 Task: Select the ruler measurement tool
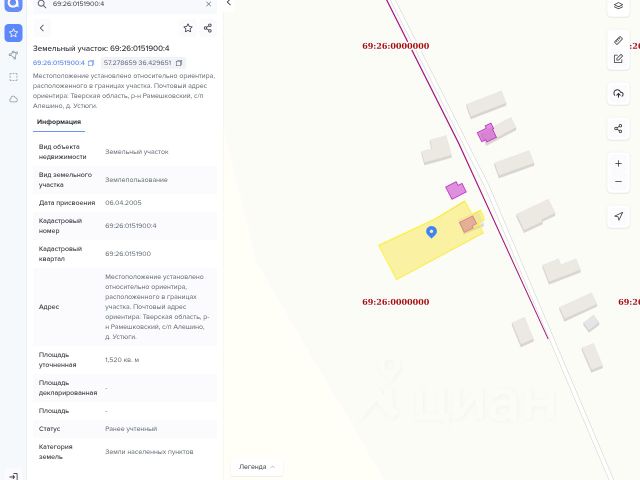coord(618,40)
